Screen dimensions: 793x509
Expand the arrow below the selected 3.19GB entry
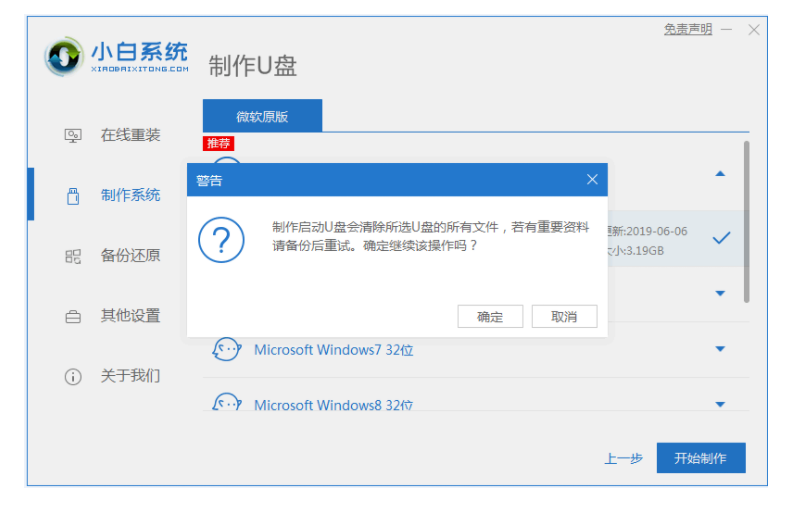(720, 293)
